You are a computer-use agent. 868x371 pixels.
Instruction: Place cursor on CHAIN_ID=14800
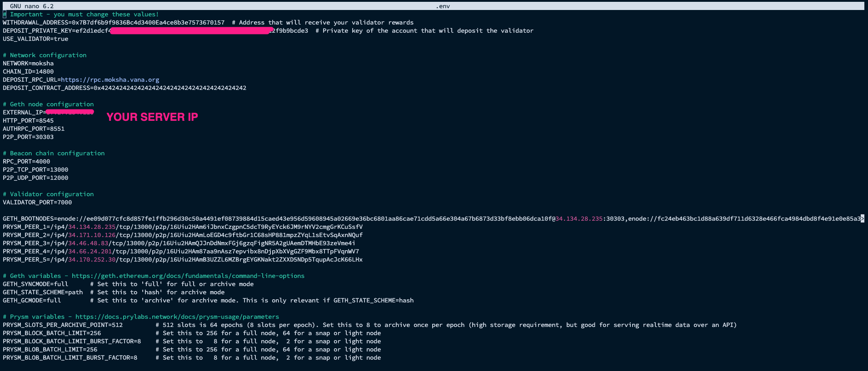click(28, 72)
